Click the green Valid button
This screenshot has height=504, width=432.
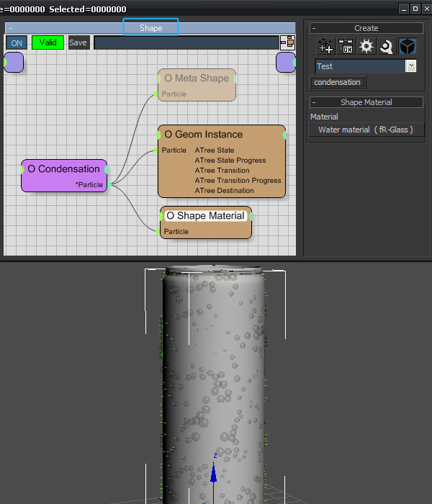click(x=48, y=42)
